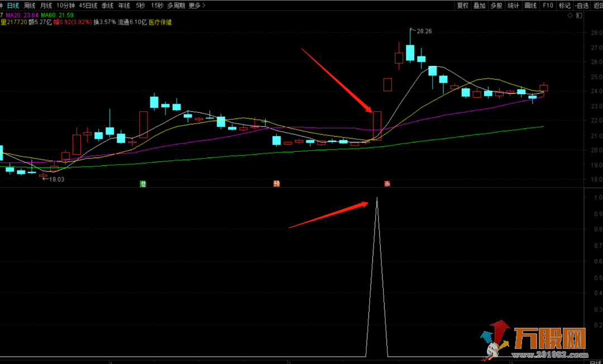Activate the 画线 drawing tools
The image size is (603, 364).
point(530,6)
